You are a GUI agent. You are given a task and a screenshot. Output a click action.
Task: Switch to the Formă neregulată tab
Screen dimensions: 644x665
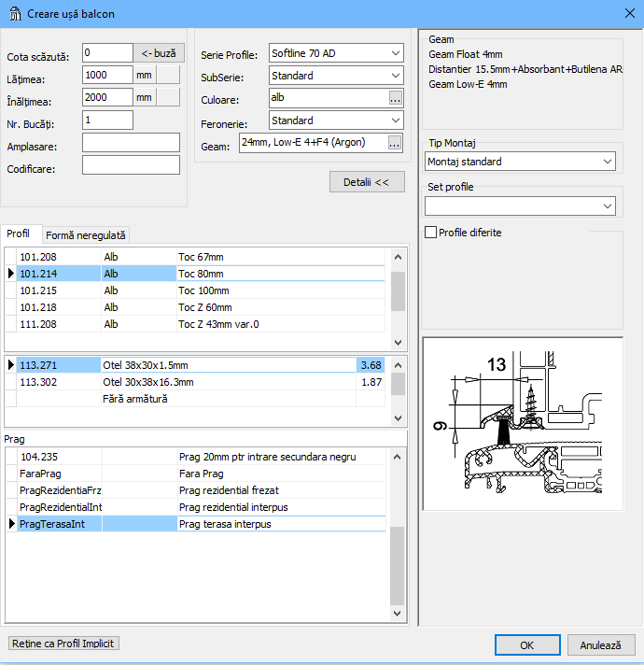[86, 235]
